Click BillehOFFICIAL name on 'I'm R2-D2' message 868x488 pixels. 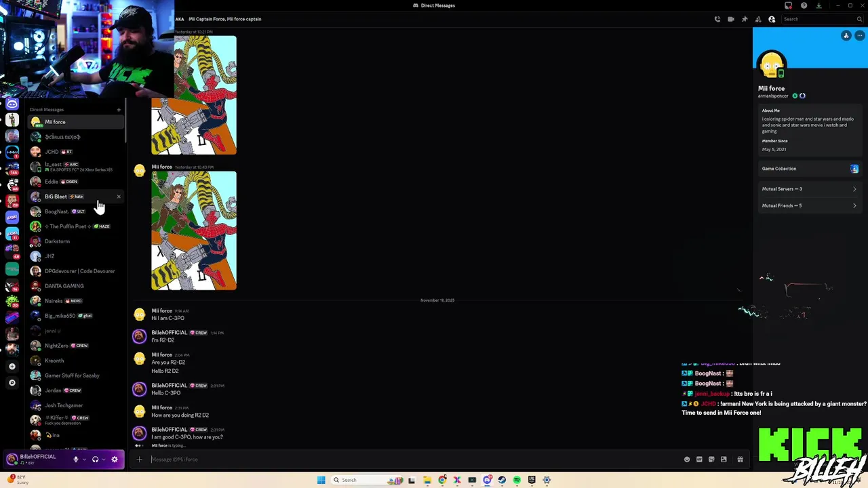coord(169,333)
